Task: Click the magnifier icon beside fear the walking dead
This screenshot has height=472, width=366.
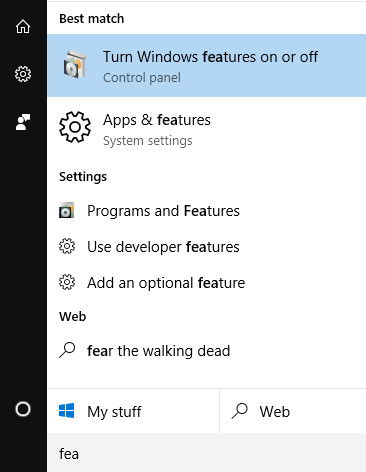Action: click(67, 350)
